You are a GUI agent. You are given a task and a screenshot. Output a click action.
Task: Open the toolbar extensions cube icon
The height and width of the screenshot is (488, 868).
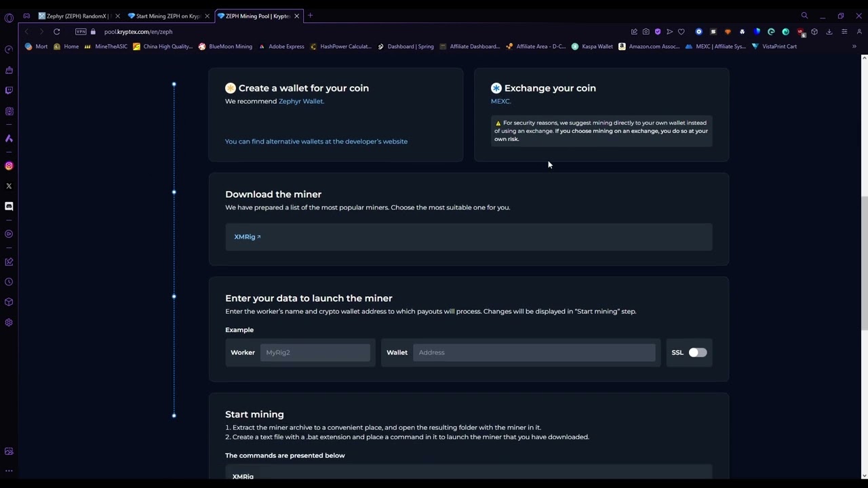814,32
